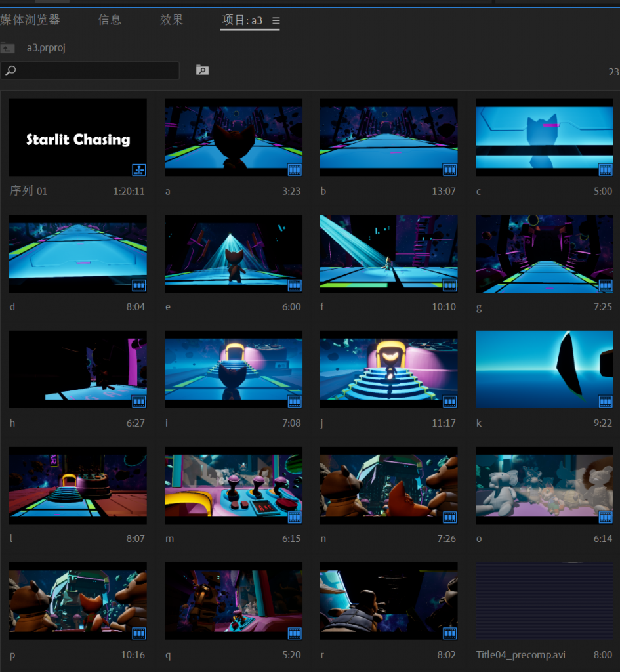620x672 pixels.
Task: Select thumbnail of clip k
Action: [544, 369]
